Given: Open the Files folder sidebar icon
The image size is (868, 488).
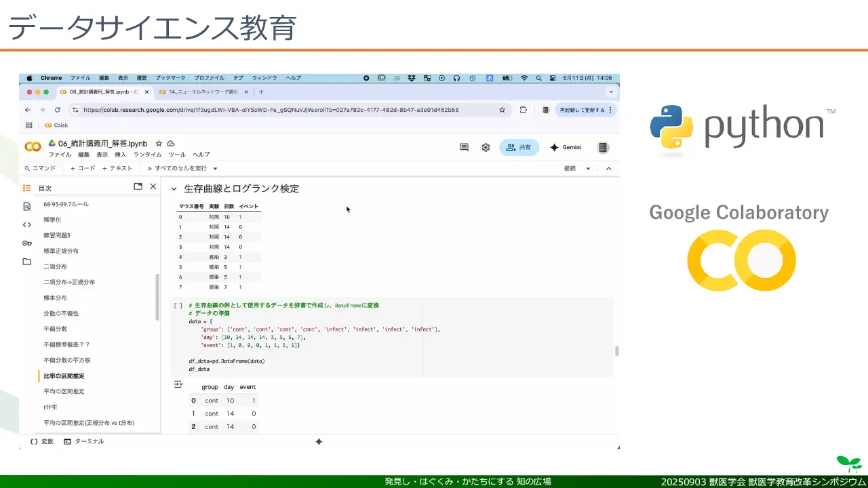Looking at the screenshot, I should point(27,262).
